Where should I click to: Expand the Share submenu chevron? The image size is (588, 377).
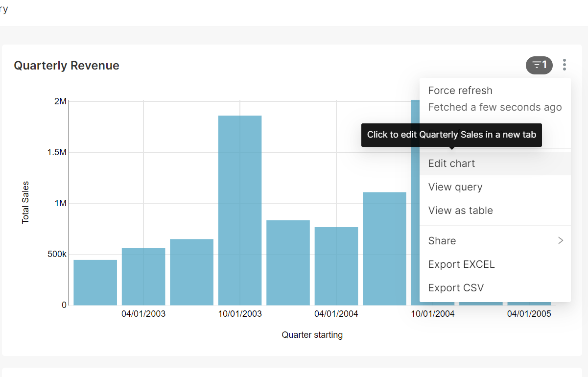click(561, 240)
